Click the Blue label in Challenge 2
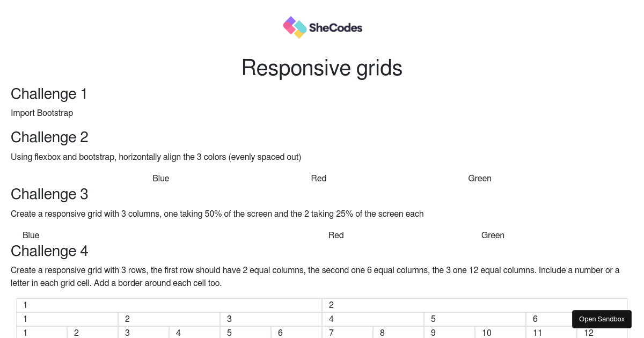Screen dimensions: 644x338 point(160,178)
